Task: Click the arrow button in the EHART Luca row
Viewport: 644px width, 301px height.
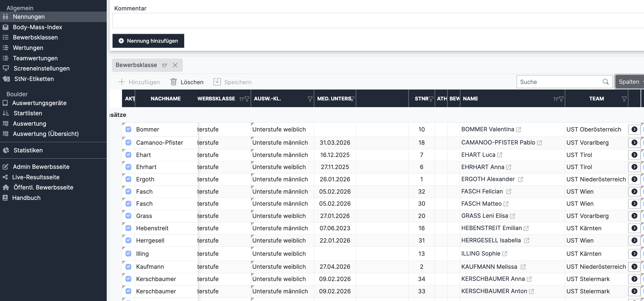Action: pyautogui.click(x=634, y=155)
